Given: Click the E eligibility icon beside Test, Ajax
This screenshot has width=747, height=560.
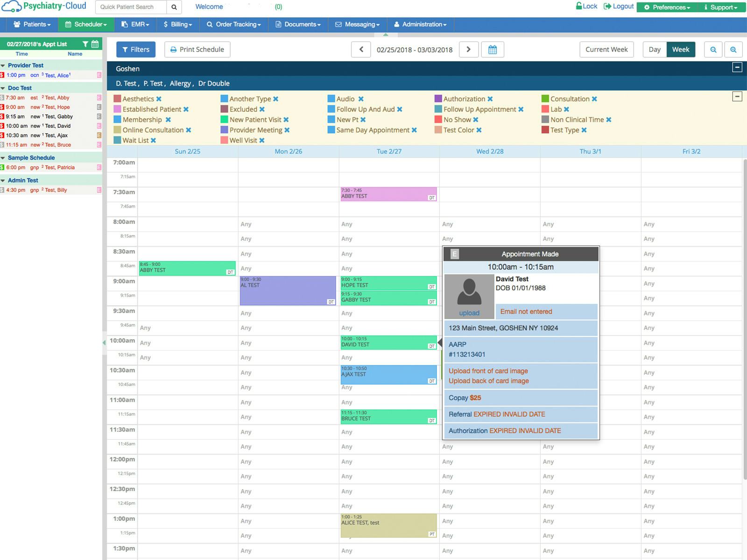Looking at the screenshot, I should coord(99,135).
